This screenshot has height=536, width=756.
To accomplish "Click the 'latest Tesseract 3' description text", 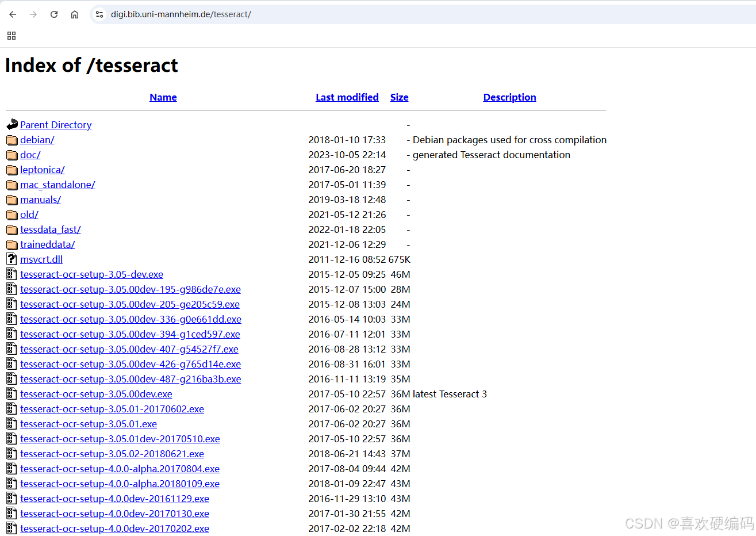I will point(450,394).
